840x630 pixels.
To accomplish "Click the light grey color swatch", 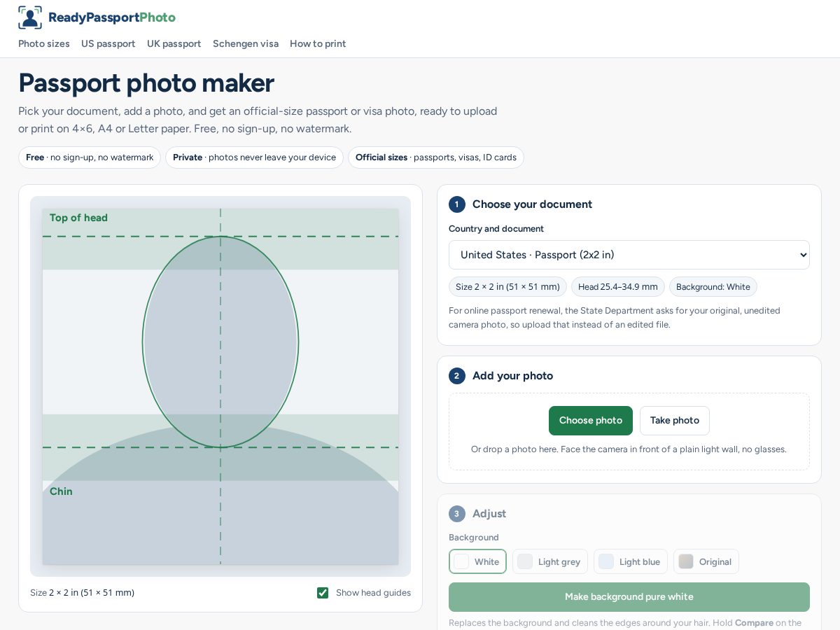I will (525, 561).
